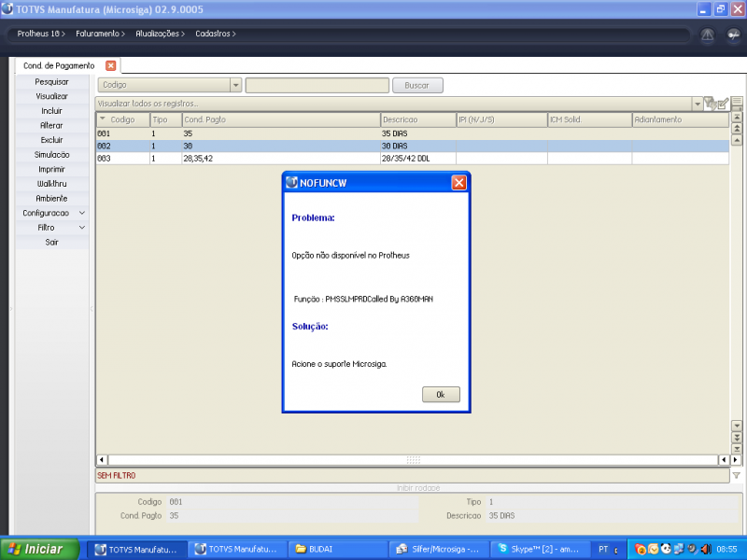
Task: Switch to Skype taskbar window
Action: 541,549
